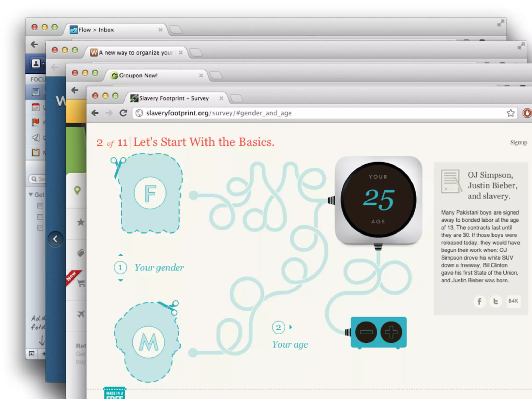The height and width of the screenshot is (399, 532).
Task: Click the age dial showing 25
Action: pyautogui.click(x=378, y=199)
